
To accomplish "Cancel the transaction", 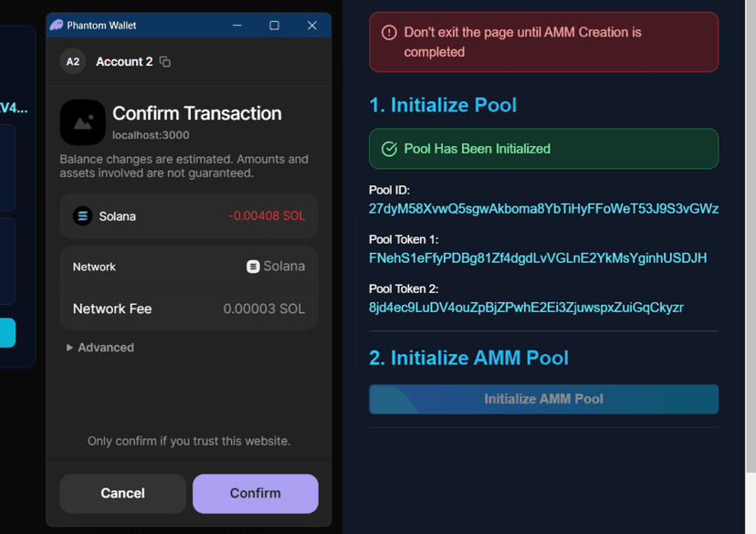I will (122, 493).
